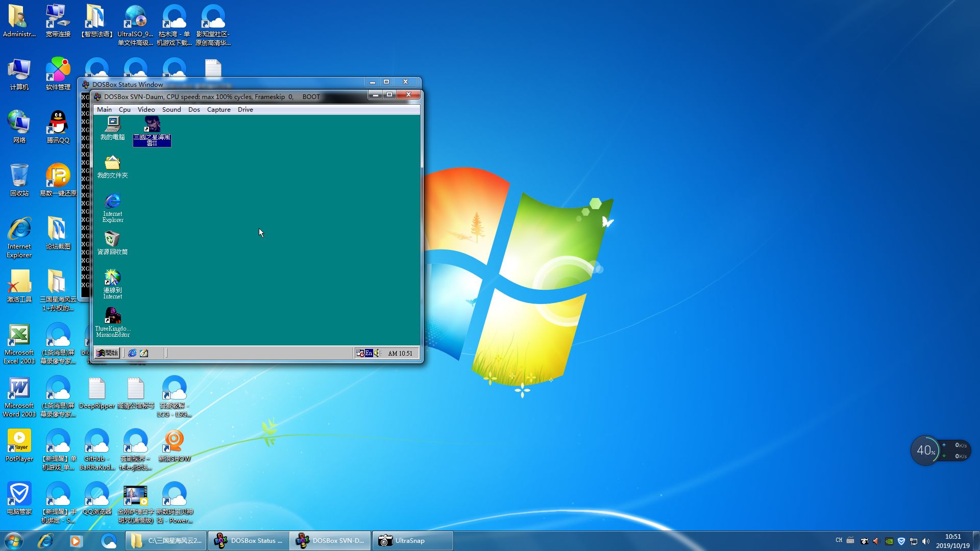980x551 pixels.
Task: Click the Windows volume icon in system tray
Action: (x=926, y=541)
